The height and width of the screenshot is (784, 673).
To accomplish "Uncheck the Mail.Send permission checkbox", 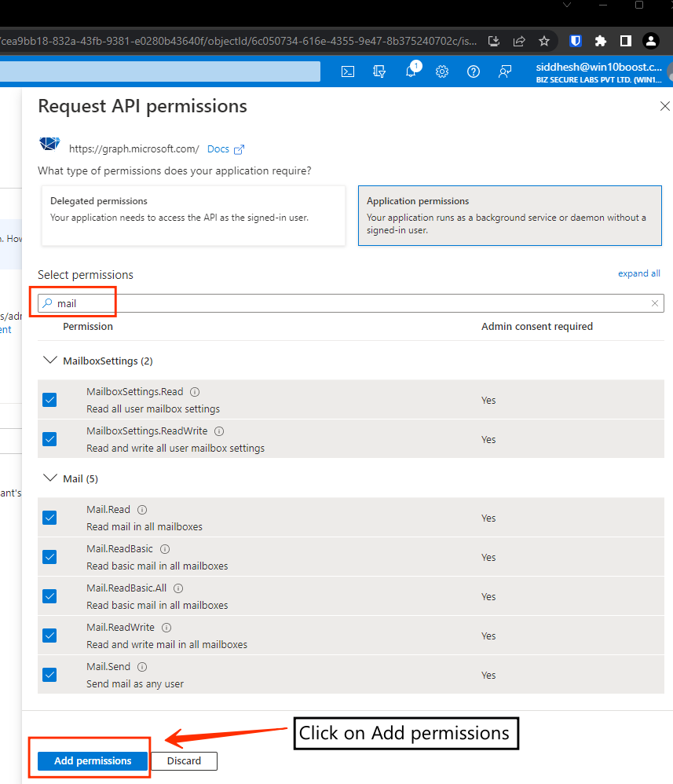I will (50, 675).
